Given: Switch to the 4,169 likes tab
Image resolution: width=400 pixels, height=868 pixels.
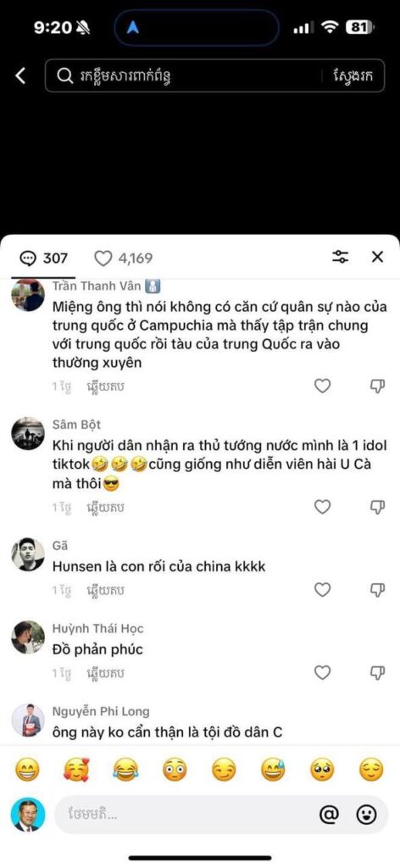Looking at the screenshot, I should pyautogui.click(x=123, y=258).
